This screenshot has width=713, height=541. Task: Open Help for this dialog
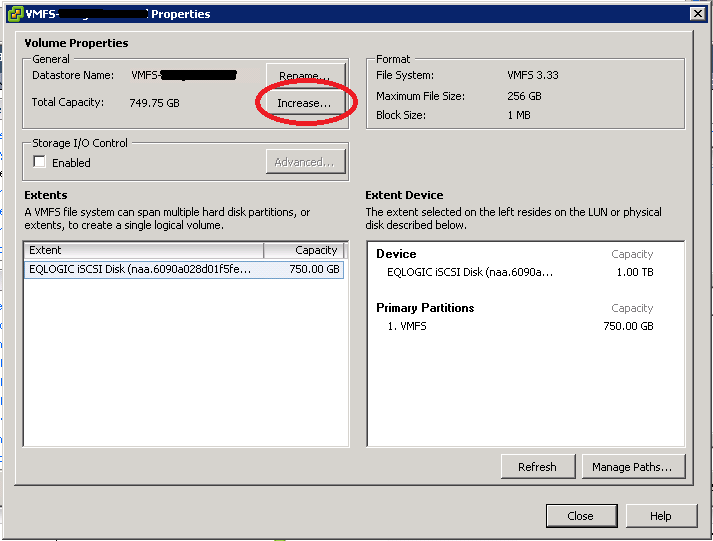pyautogui.click(x=660, y=516)
